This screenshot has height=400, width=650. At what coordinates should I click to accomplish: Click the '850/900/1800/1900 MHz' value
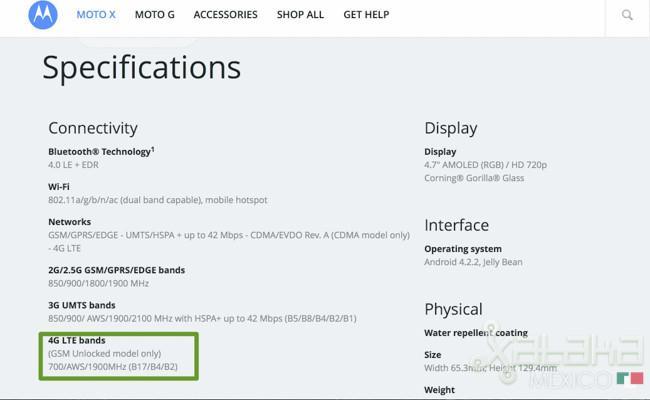(x=98, y=284)
